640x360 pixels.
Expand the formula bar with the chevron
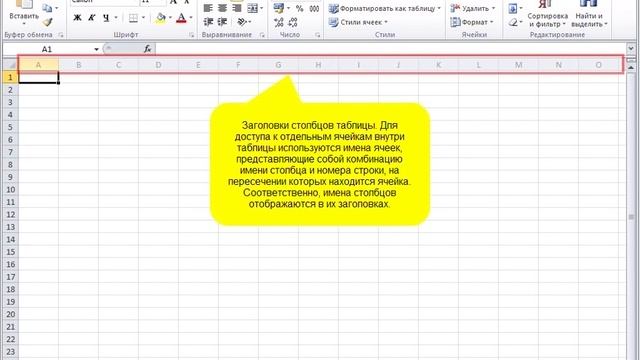[x=631, y=49]
